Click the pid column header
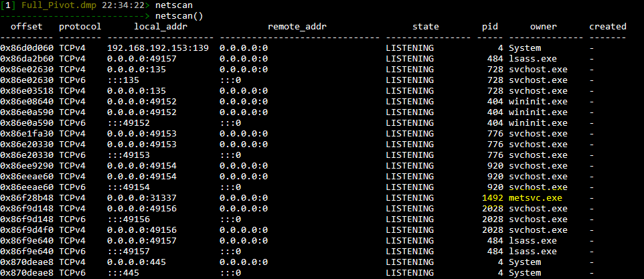The image size is (644, 279). coord(489,27)
